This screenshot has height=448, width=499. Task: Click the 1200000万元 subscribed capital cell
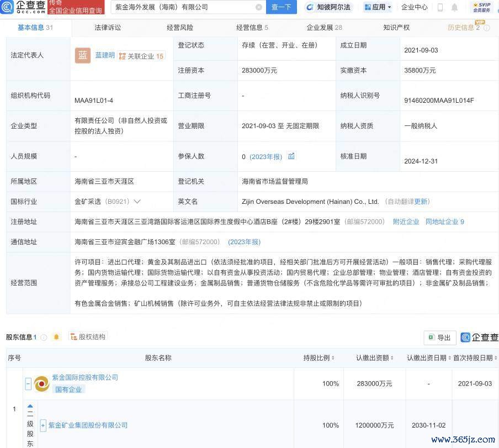click(375, 425)
